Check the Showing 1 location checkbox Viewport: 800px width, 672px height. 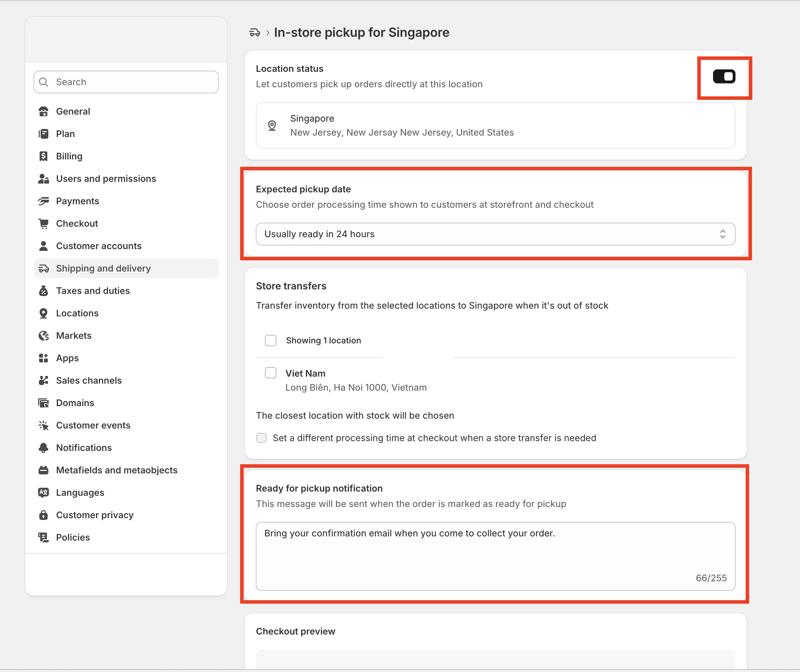[x=271, y=341]
